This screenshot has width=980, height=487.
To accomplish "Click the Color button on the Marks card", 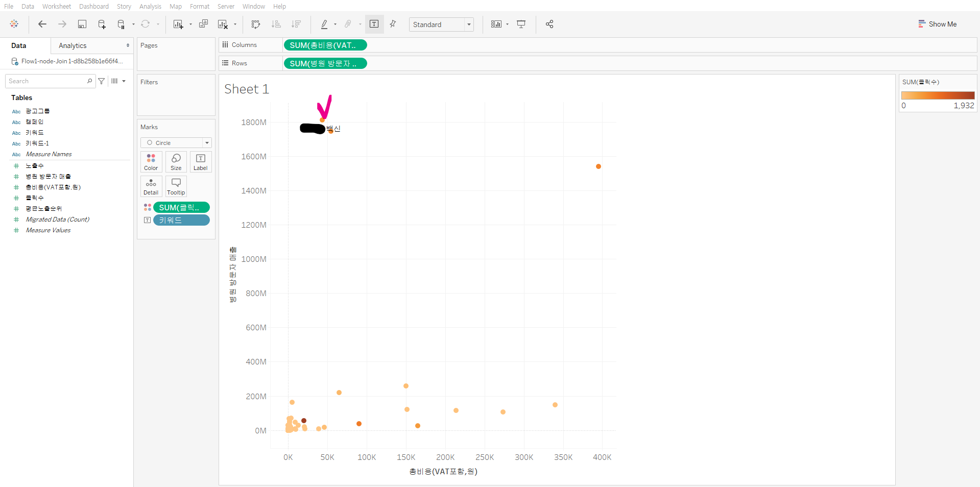I will (151, 162).
